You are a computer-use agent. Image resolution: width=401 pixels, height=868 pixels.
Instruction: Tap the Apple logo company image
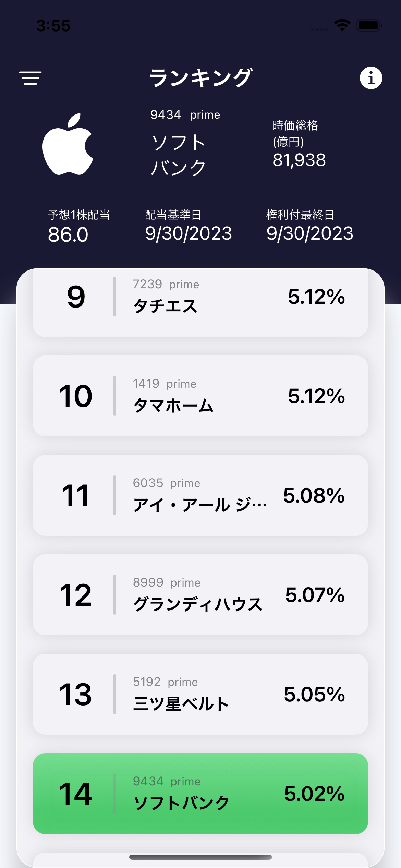68,144
